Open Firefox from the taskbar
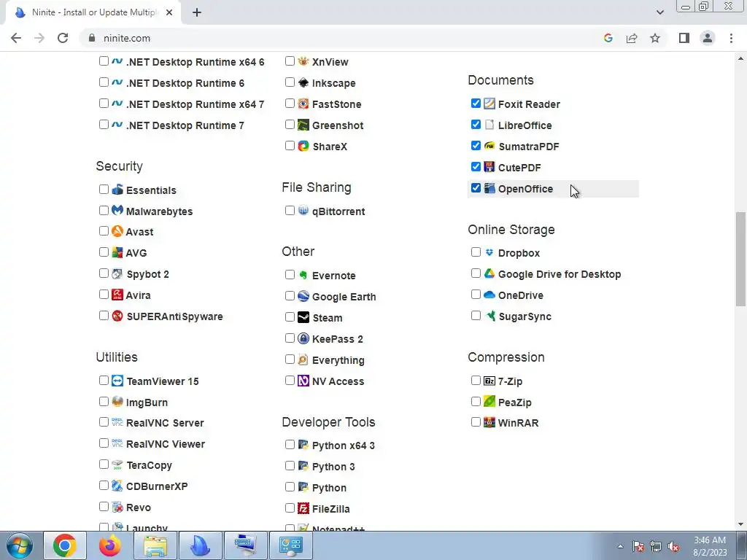 click(110, 545)
